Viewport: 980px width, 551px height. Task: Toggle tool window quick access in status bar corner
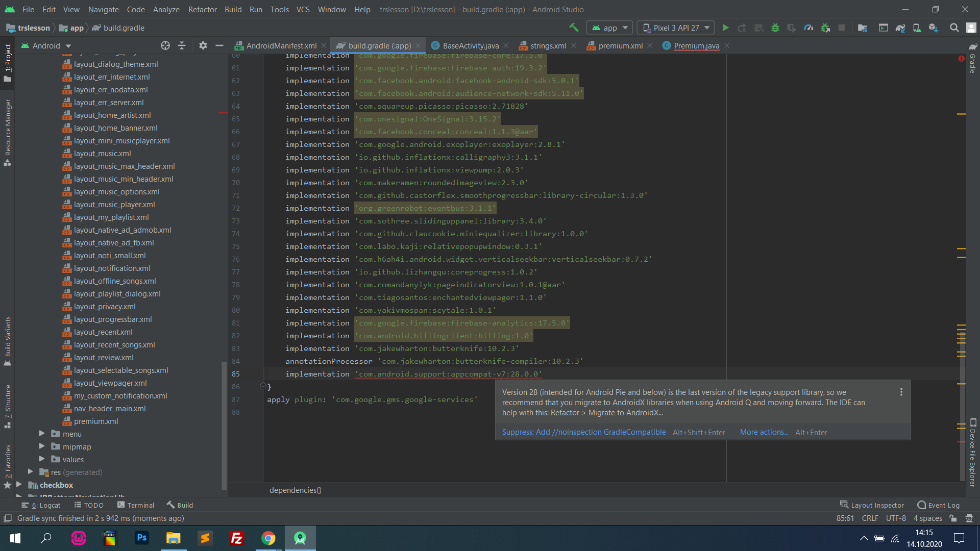click(8, 518)
